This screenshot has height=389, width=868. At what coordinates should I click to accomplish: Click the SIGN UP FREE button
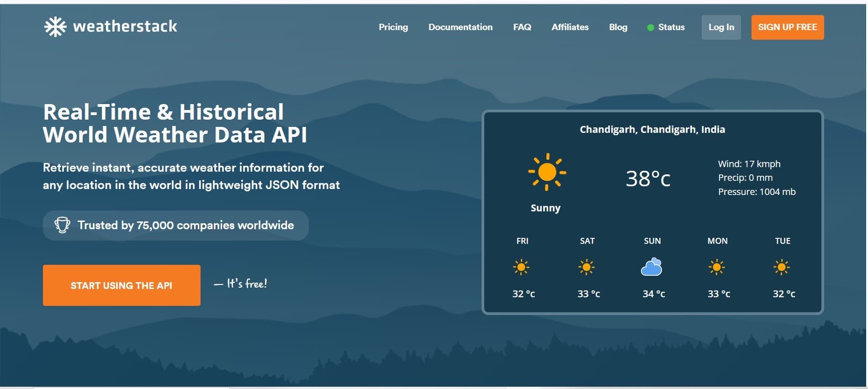click(788, 27)
